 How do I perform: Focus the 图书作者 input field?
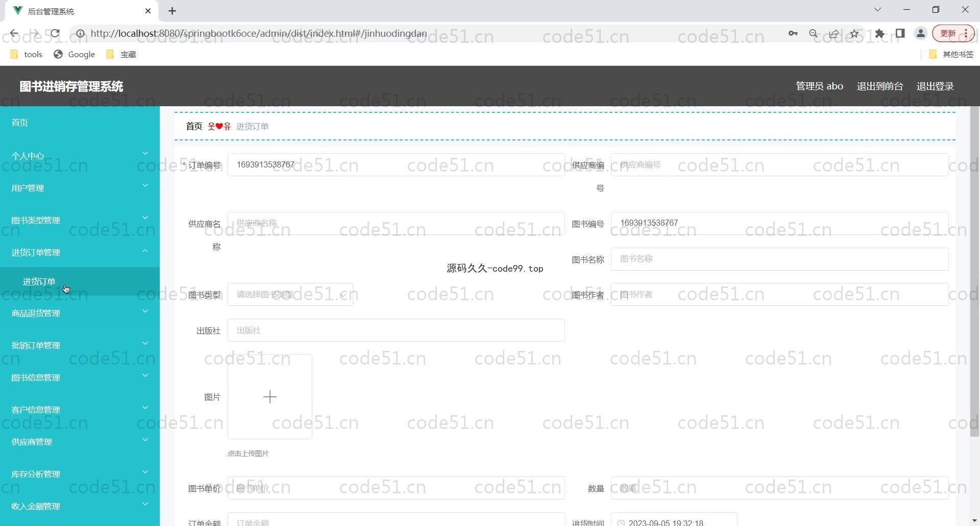click(x=779, y=295)
